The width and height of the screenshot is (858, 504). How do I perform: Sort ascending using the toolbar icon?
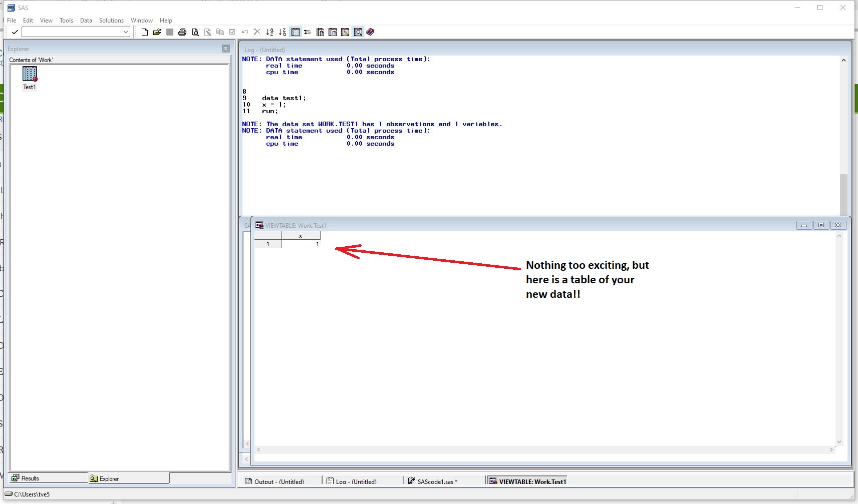click(x=270, y=32)
